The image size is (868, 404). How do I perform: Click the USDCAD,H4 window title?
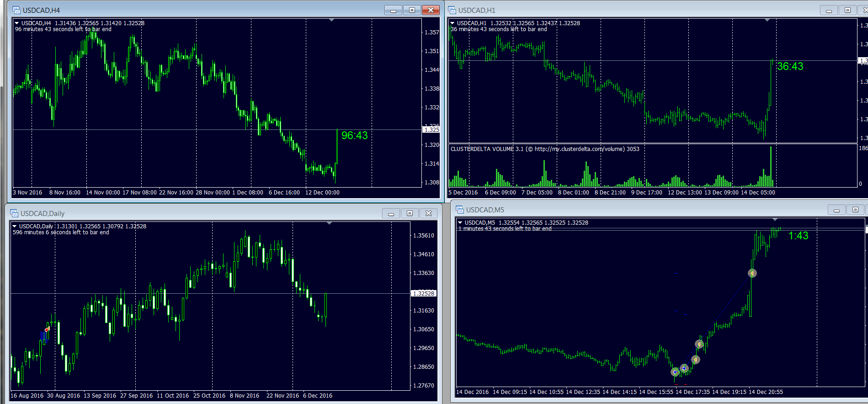[41, 10]
